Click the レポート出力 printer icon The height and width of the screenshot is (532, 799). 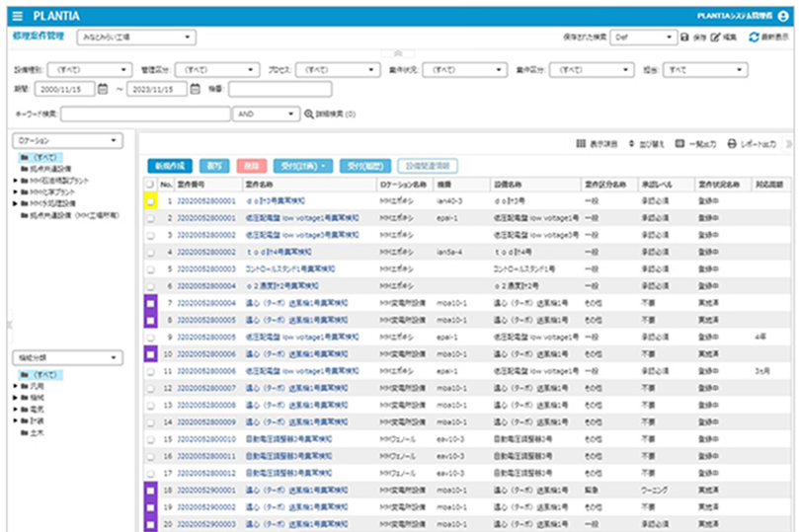[732, 144]
